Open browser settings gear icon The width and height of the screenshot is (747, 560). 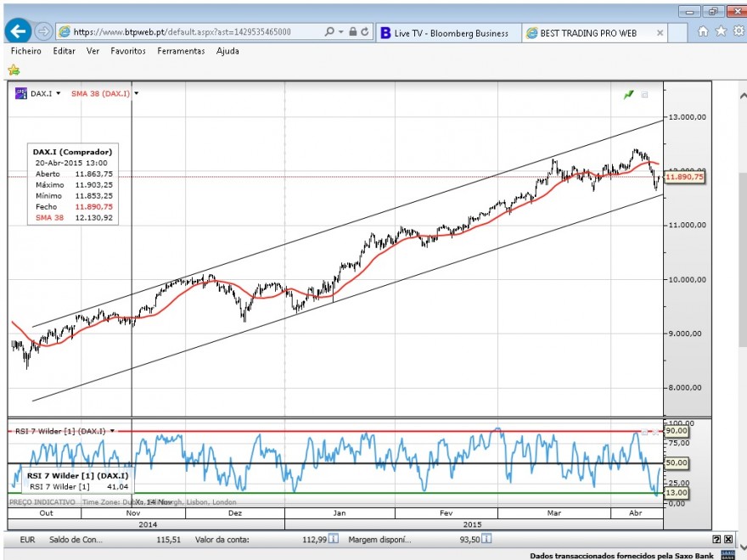coord(739,31)
